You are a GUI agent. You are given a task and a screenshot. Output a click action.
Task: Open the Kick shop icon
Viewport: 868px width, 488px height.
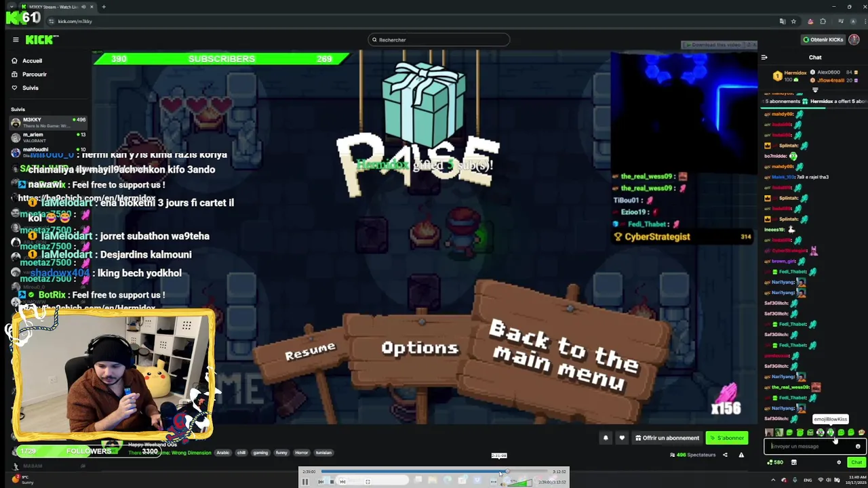point(794,462)
